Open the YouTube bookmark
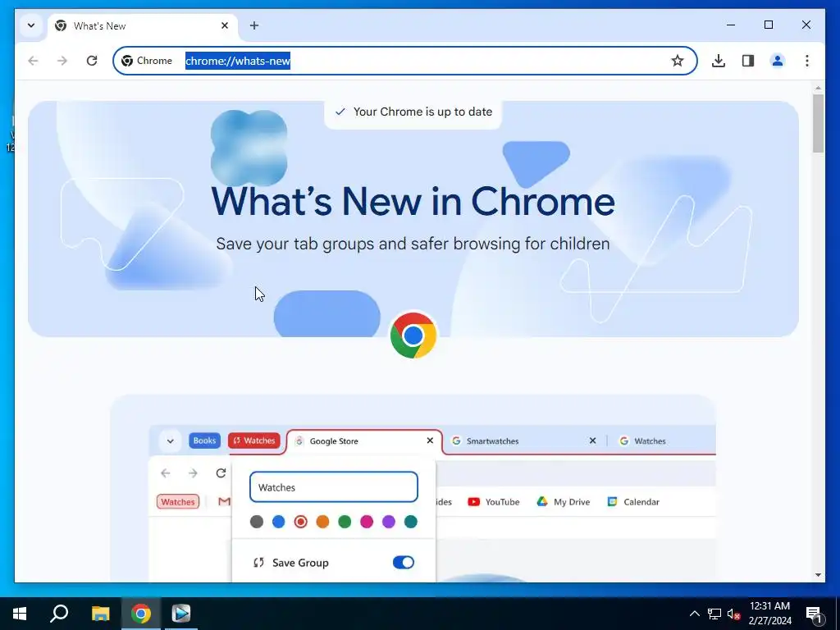 tap(493, 502)
